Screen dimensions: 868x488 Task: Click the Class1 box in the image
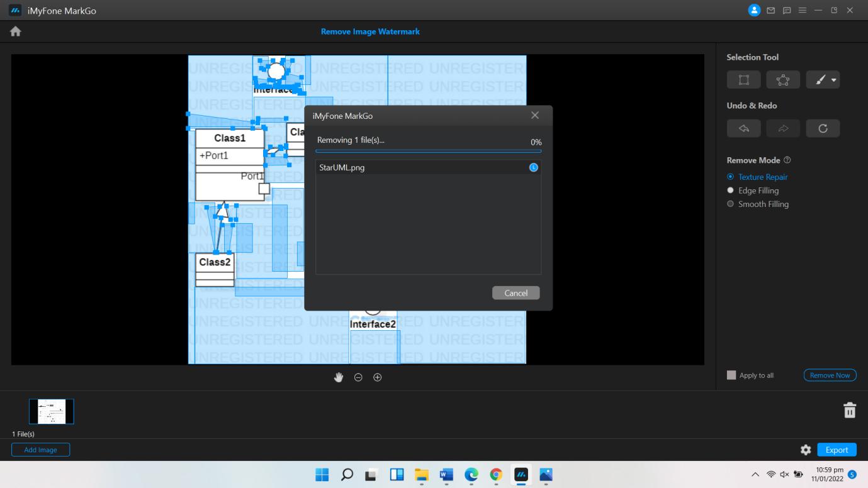click(230, 164)
